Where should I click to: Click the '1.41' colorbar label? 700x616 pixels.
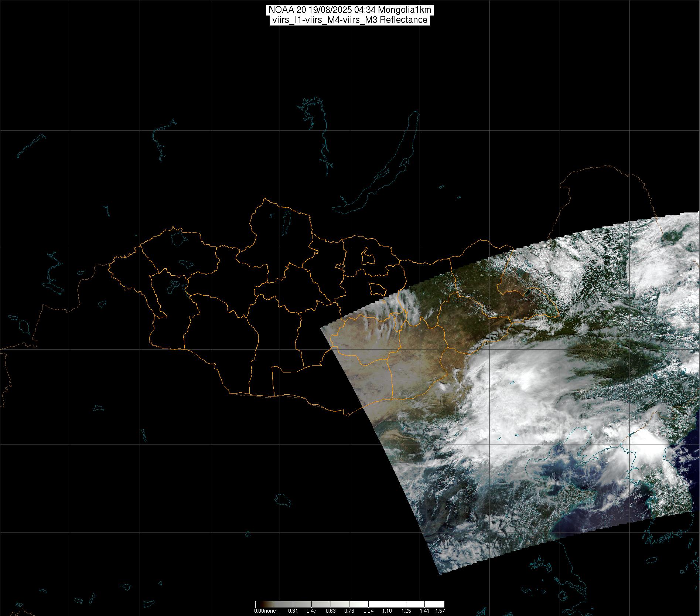pos(425,611)
